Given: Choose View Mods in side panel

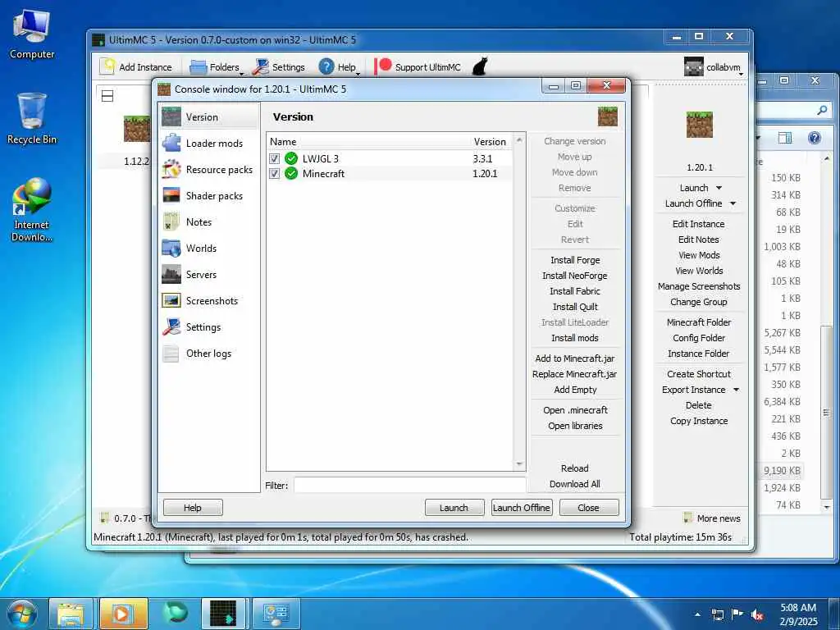Looking at the screenshot, I should coord(699,255).
